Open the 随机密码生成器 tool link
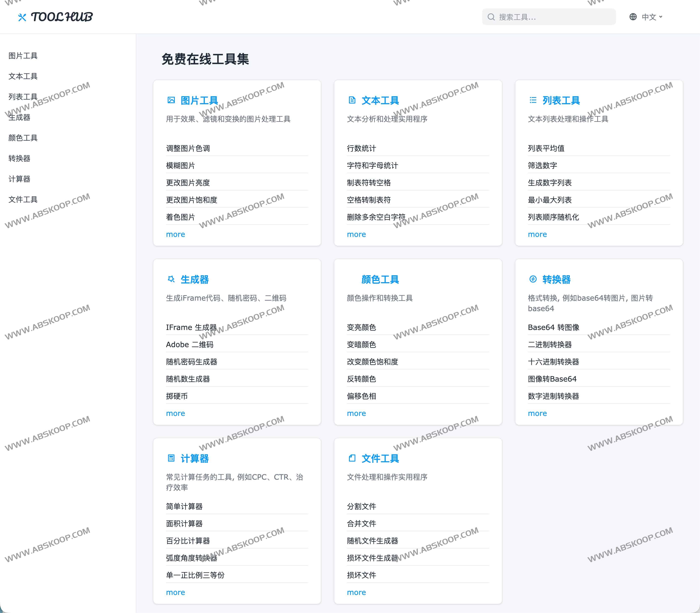700x613 pixels. (x=192, y=362)
